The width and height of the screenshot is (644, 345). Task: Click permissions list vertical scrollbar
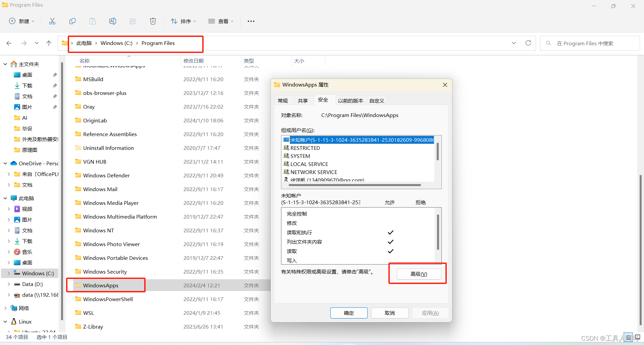pos(438,232)
